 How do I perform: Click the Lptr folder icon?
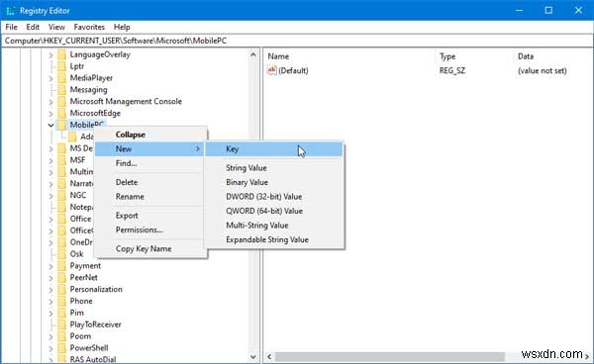[x=61, y=66]
